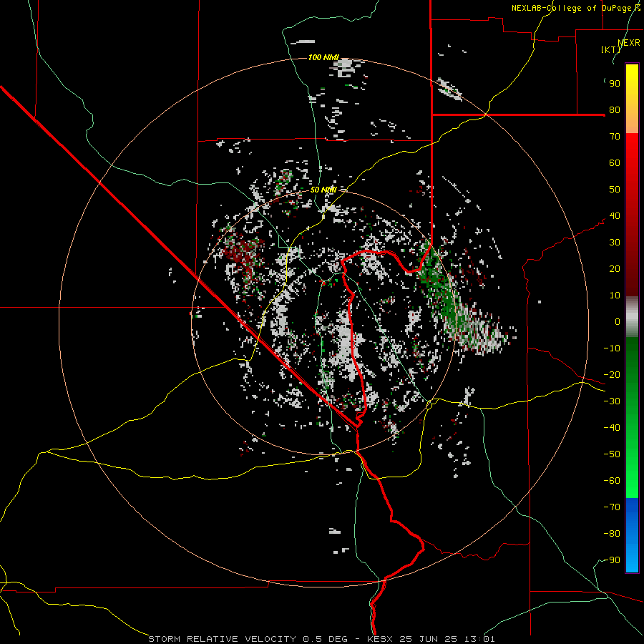Click the -90 scale label
644x644 pixels.
pyautogui.click(x=612, y=560)
